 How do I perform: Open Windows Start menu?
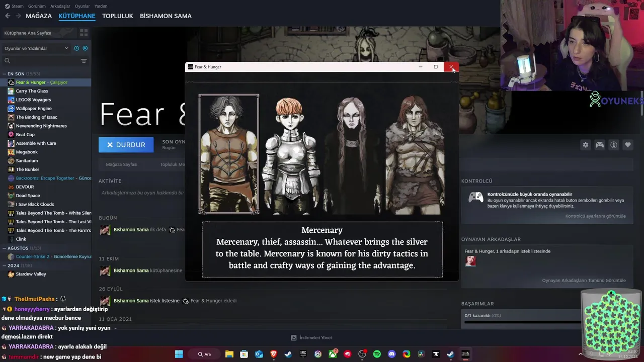coord(179,354)
